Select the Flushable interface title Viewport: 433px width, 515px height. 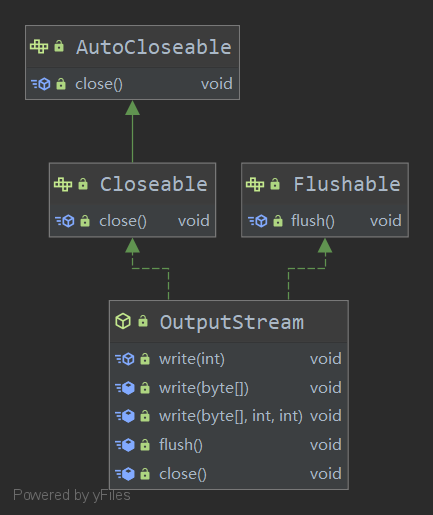(347, 184)
